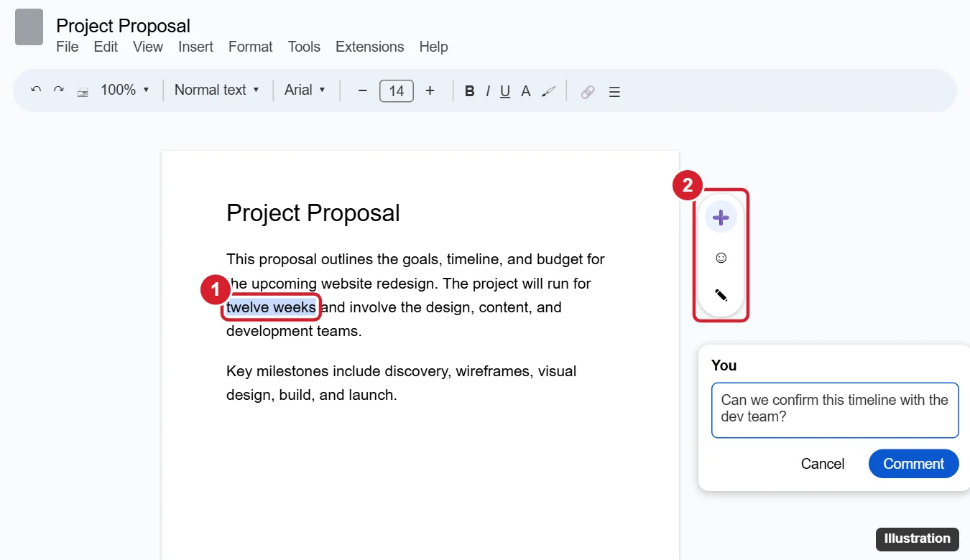Open the highlight color tool

coord(549,91)
